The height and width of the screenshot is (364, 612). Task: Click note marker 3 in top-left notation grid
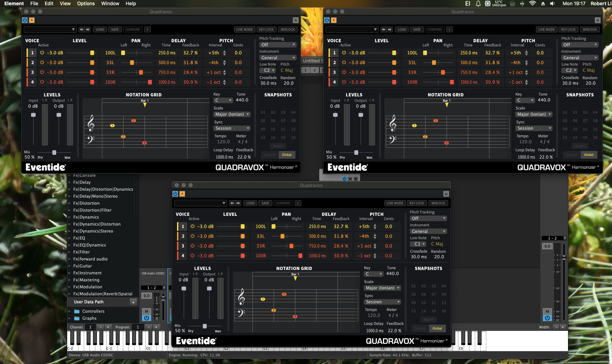tap(134, 121)
